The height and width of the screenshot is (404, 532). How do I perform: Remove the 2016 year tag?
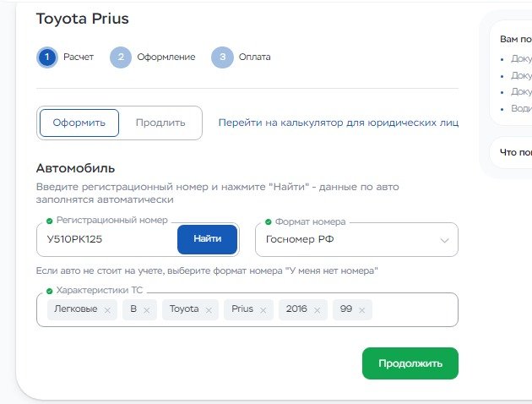point(317,310)
